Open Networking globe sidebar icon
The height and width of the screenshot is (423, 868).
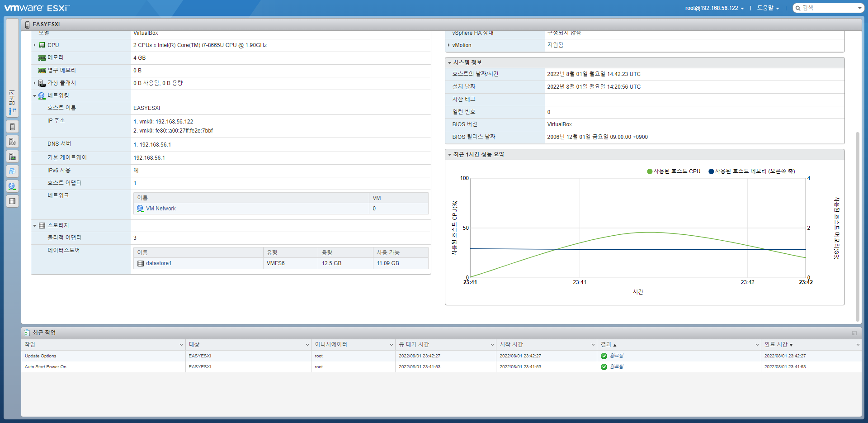[x=12, y=186]
